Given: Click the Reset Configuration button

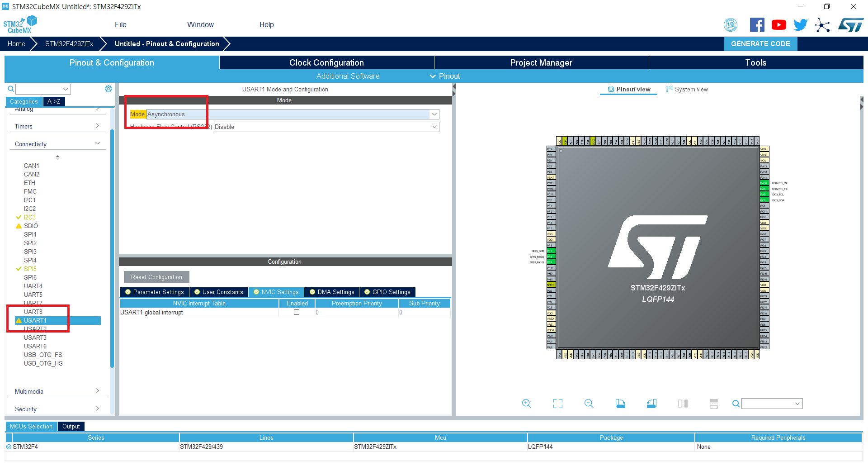Looking at the screenshot, I should [x=156, y=277].
